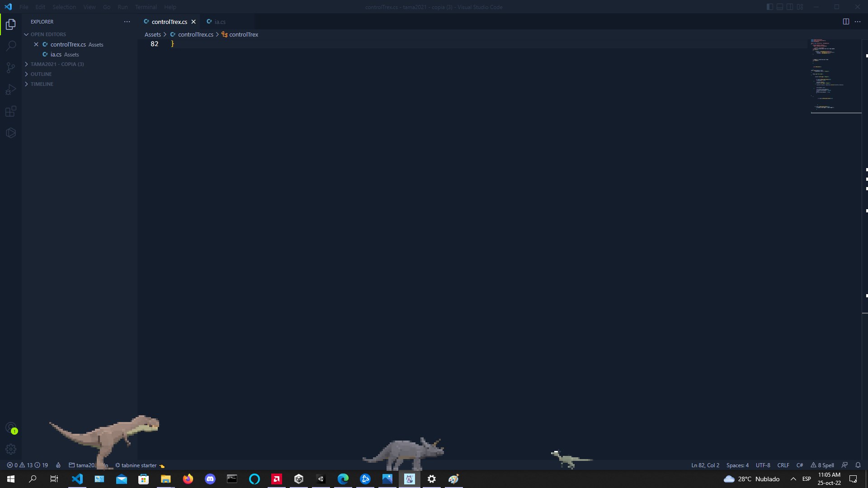Open the notifications bell in status bar
This screenshot has width=868, height=488.
[x=858, y=465]
